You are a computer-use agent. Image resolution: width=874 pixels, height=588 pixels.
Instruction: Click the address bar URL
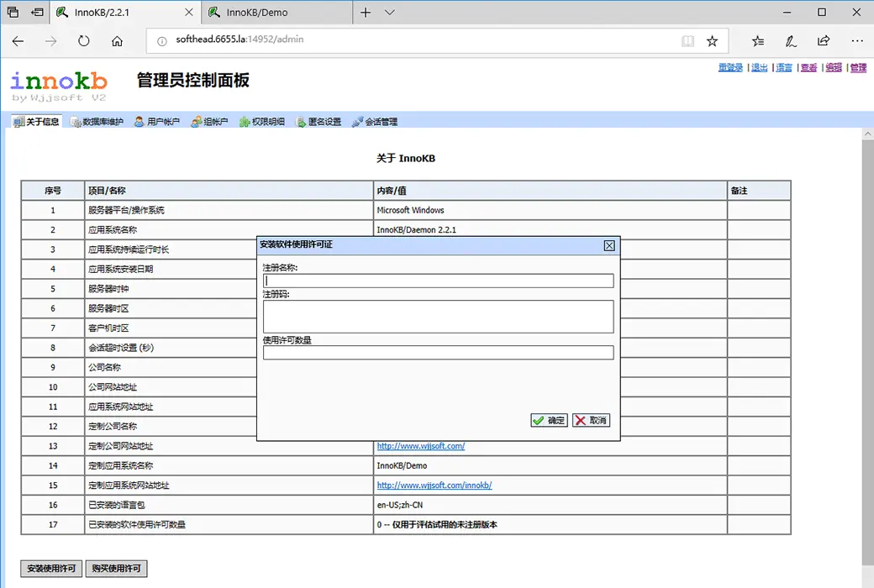240,39
